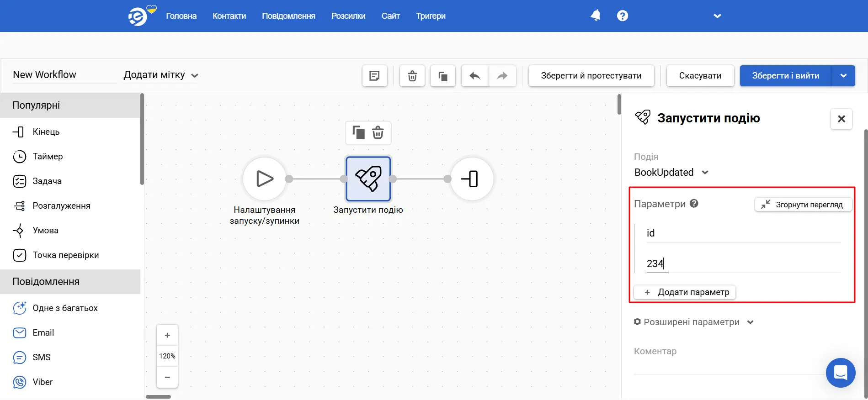This screenshot has height=400, width=868.
Task: Zoom in with the plus button
Action: click(x=167, y=336)
